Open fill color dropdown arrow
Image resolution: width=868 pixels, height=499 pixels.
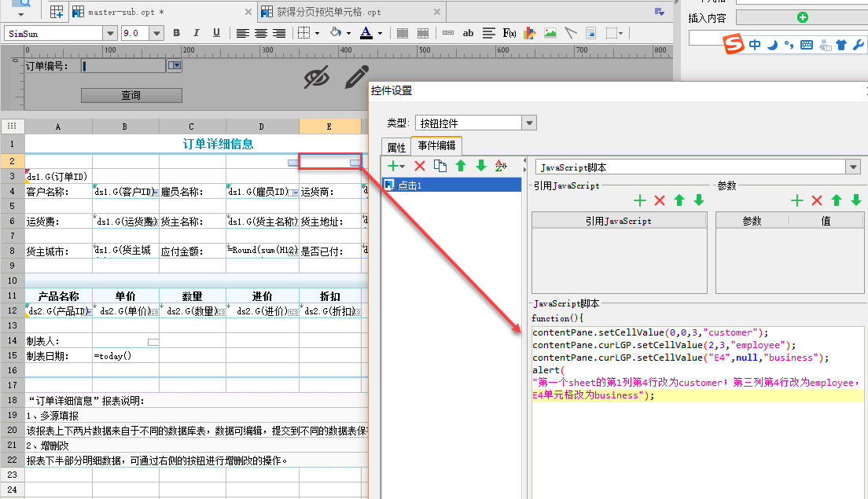click(x=349, y=33)
